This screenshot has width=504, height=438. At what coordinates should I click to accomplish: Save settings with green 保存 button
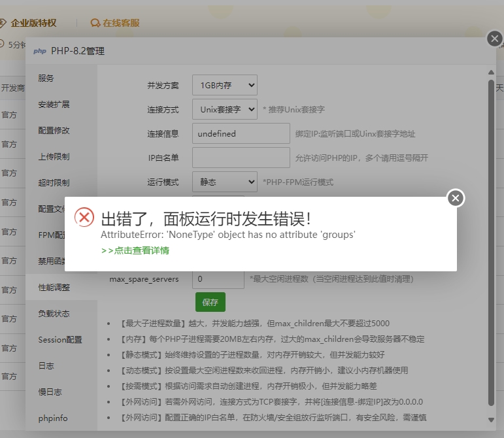(x=210, y=302)
